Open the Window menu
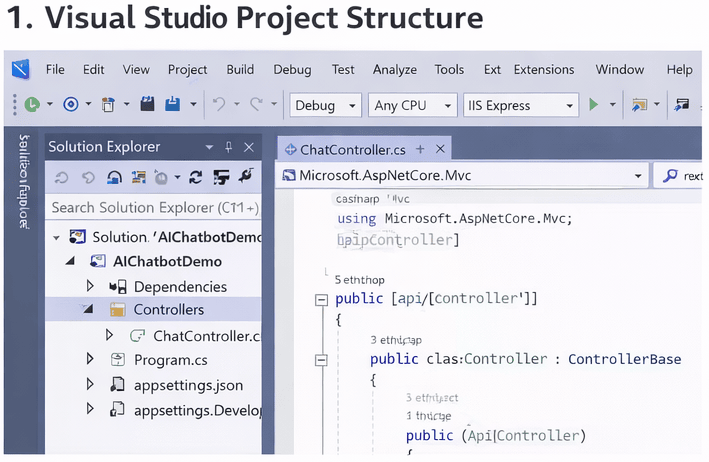The width and height of the screenshot is (709, 462). (x=620, y=70)
